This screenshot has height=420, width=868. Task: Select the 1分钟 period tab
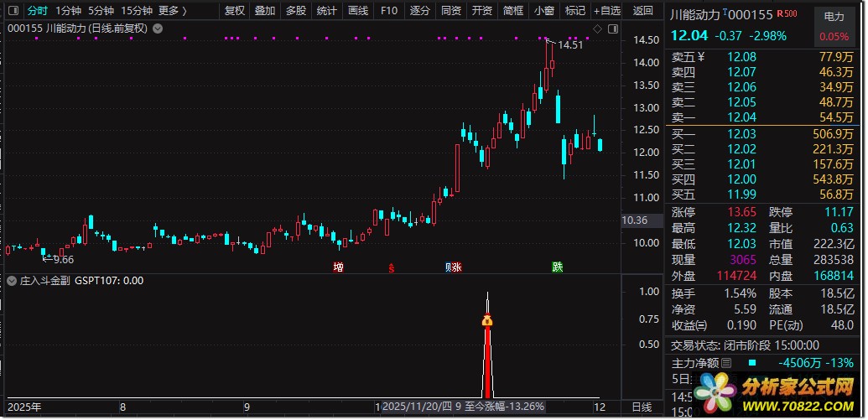[x=68, y=11]
